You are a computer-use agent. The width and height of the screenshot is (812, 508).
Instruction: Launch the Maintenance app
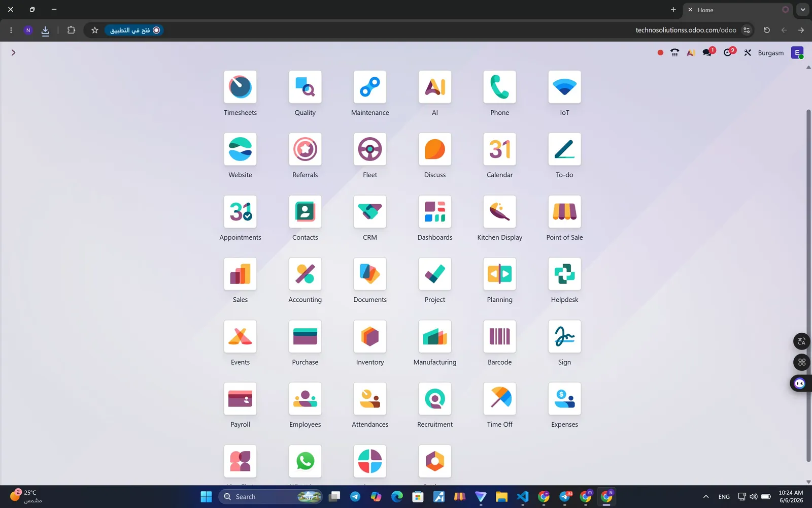tap(370, 87)
